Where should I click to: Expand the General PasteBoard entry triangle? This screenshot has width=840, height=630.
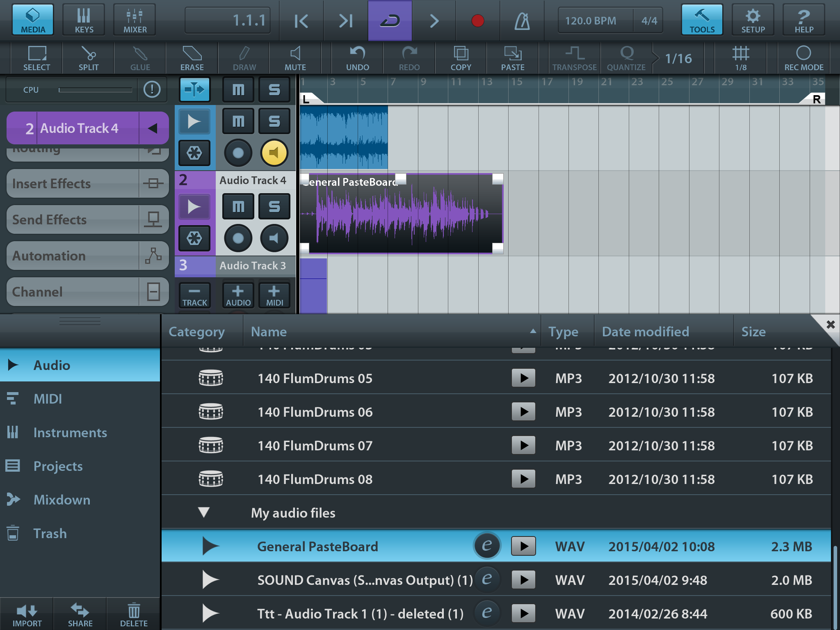[210, 546]
